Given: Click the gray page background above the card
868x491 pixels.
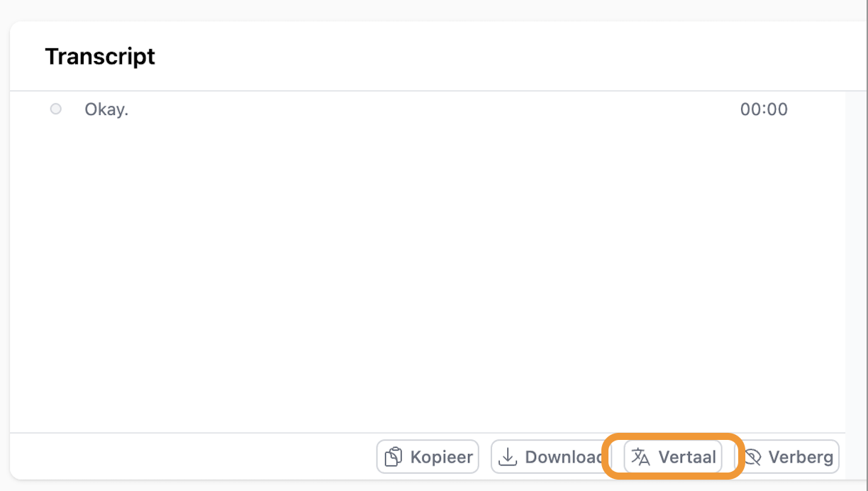Looking at the screenshot, I should pyautogui.click(x=425, y=10).
